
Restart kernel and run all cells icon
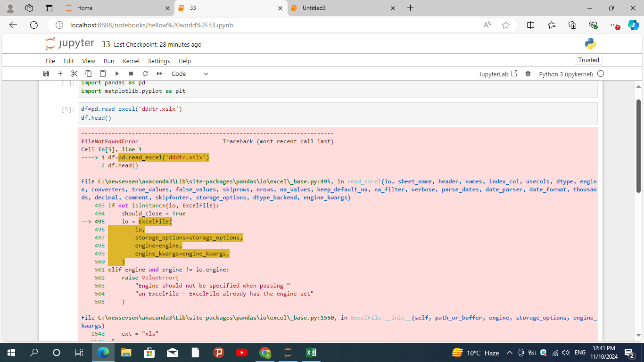coord(159,74)
